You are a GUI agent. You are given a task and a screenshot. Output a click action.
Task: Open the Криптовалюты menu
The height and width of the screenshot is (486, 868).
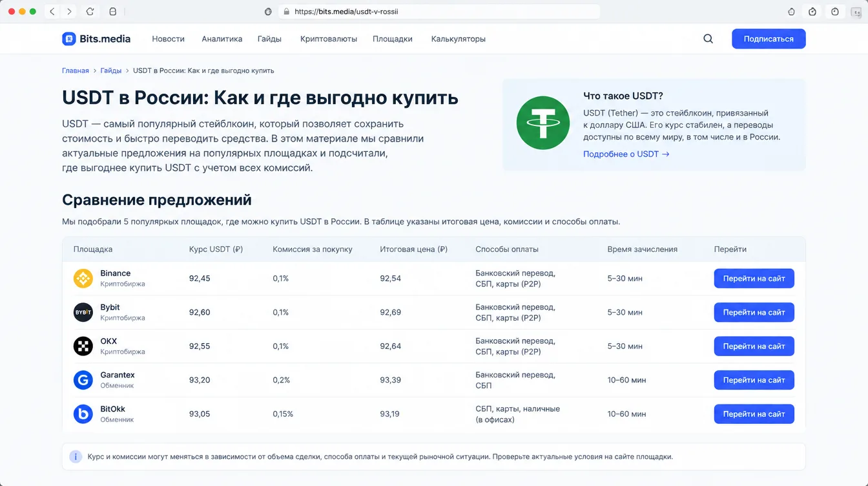click(329, 39)
